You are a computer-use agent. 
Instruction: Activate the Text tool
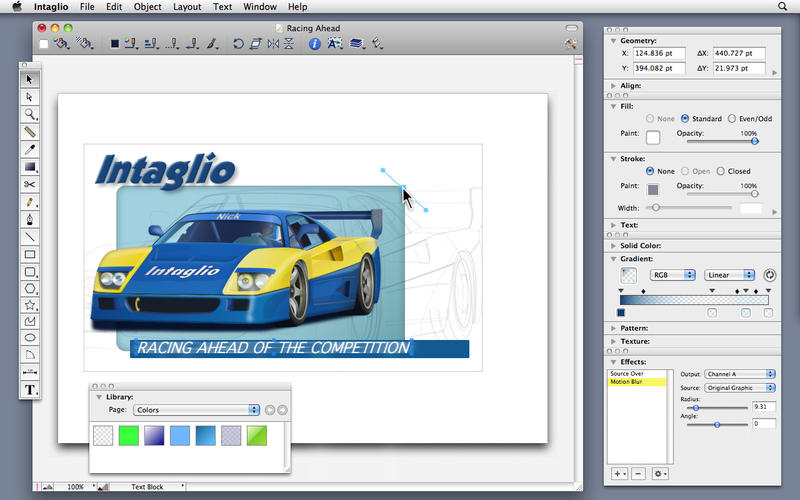coord(30,389)
